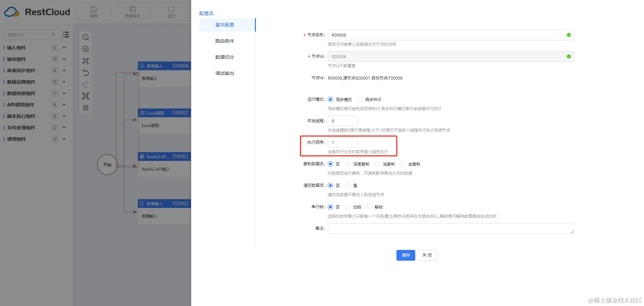The height and width of the screenshot is (306, 644).
Task: Expand the 数据运算组件 category chevron
Action: click(64, 82)
